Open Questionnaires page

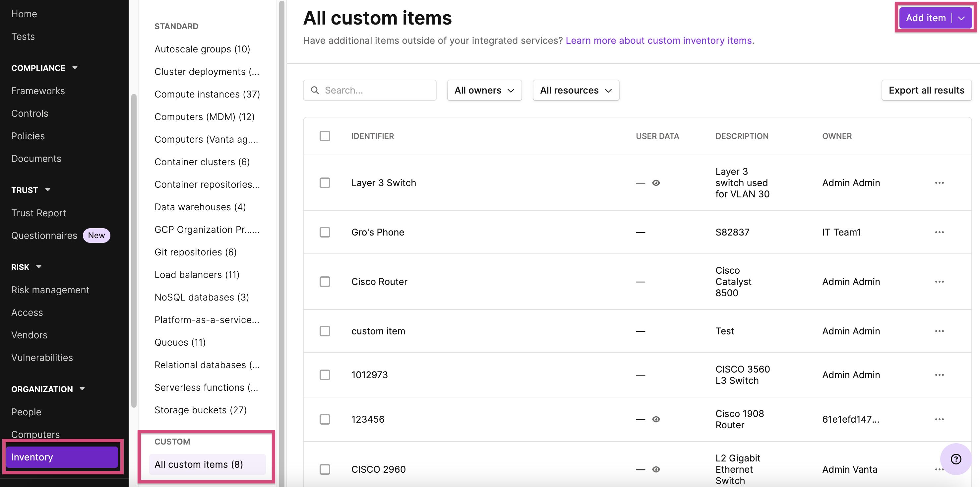click(44, 235)
